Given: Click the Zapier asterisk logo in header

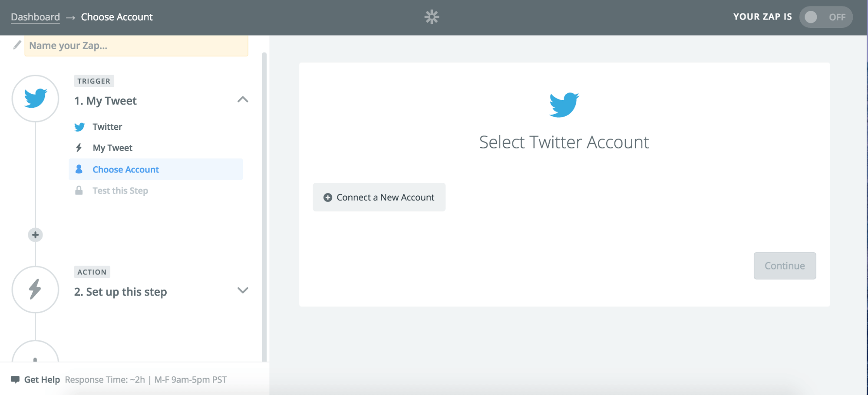Looking at the screenshot, I should click(x=432, y=17).
